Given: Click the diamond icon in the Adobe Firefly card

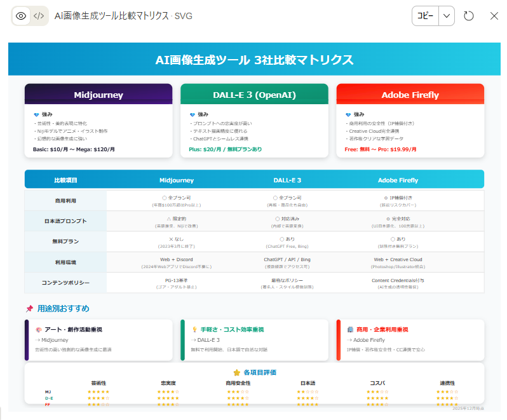Looking at the screenshot, I should click(x=348, y=114).
